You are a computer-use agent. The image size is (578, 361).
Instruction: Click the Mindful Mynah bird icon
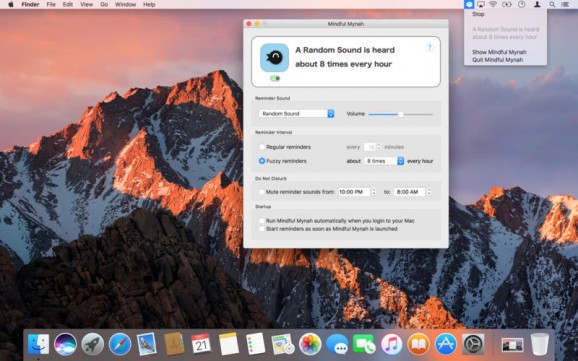tap(274, 58)
